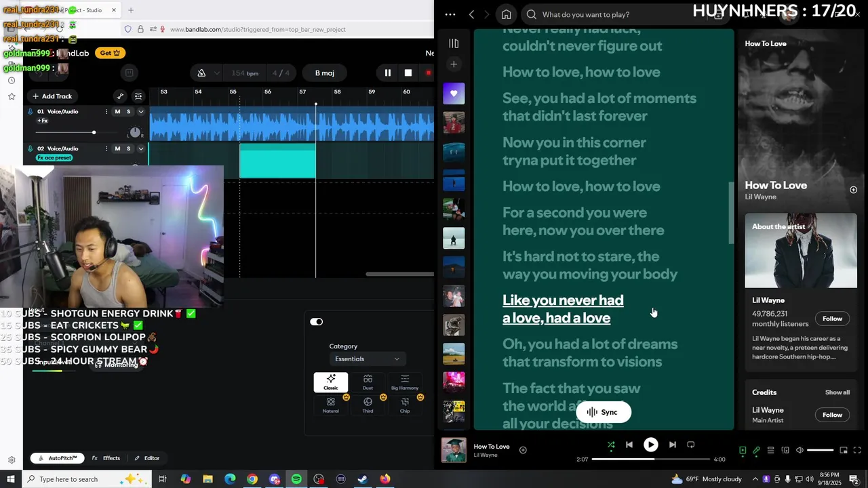Open new browser tab with plus button

click(x=131, y=10)
